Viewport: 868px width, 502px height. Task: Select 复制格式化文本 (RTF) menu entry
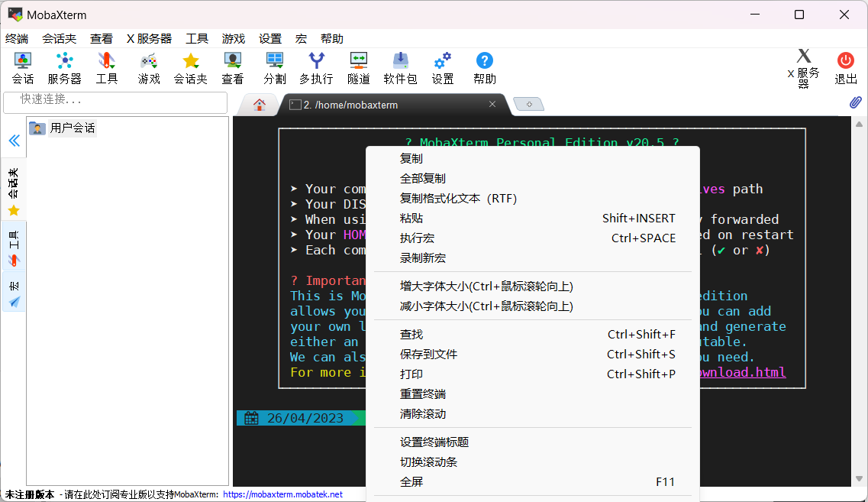(x=533, y=199)
